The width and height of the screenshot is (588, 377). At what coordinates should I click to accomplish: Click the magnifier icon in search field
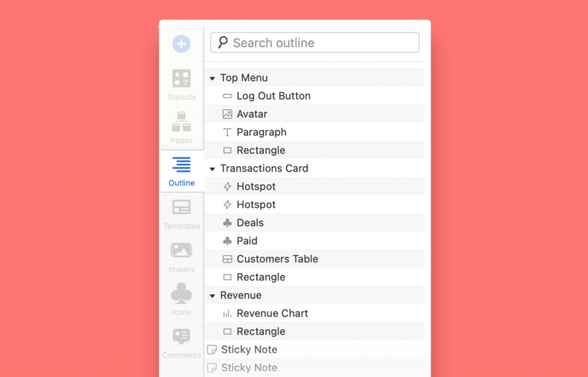click(x=223, y=42)
